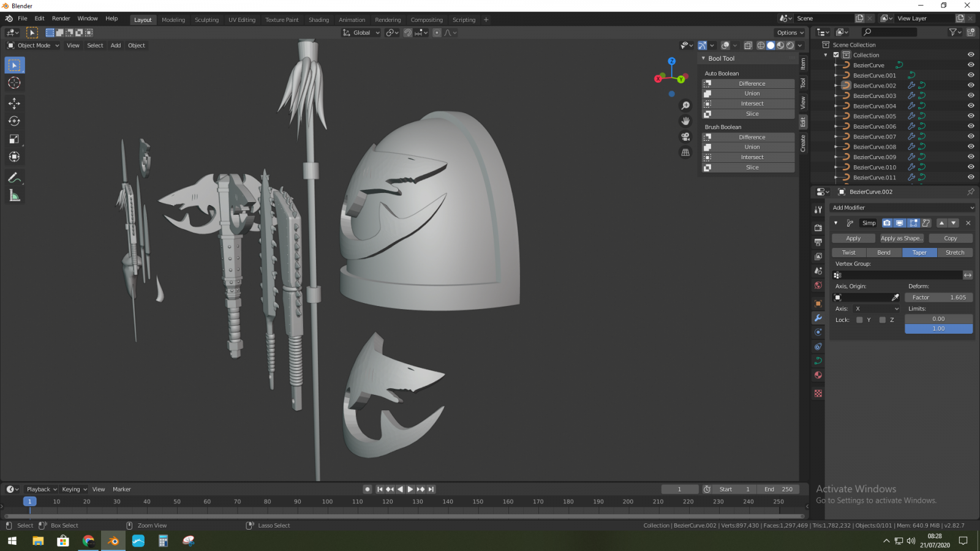
Task: Toggle modifier viewport display monitor icon
Action: [900, 223]
